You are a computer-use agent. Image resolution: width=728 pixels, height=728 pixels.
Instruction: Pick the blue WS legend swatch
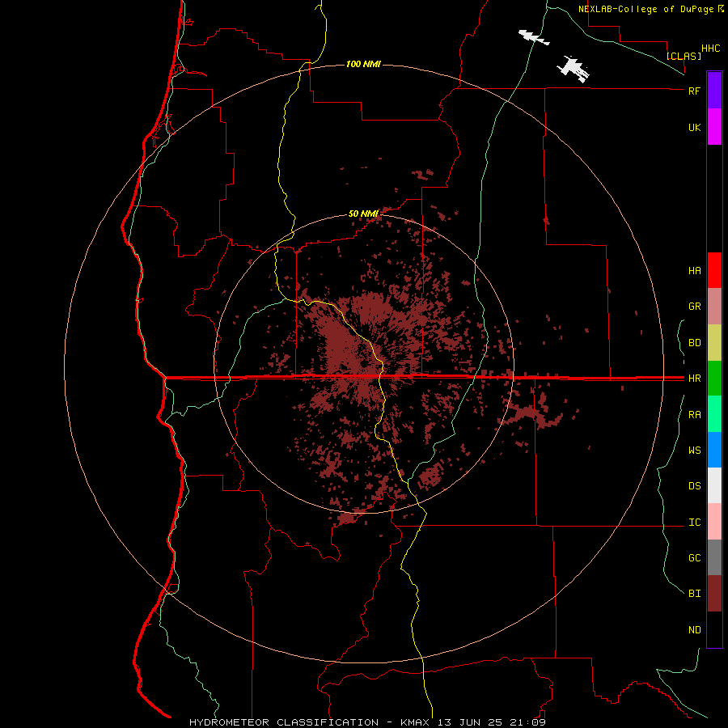click(714, 450)
